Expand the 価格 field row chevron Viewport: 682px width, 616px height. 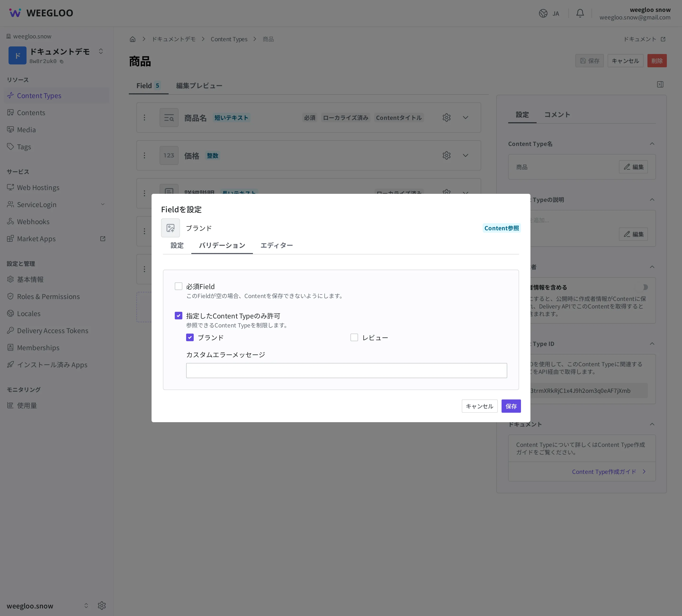(x=466, y=155)
